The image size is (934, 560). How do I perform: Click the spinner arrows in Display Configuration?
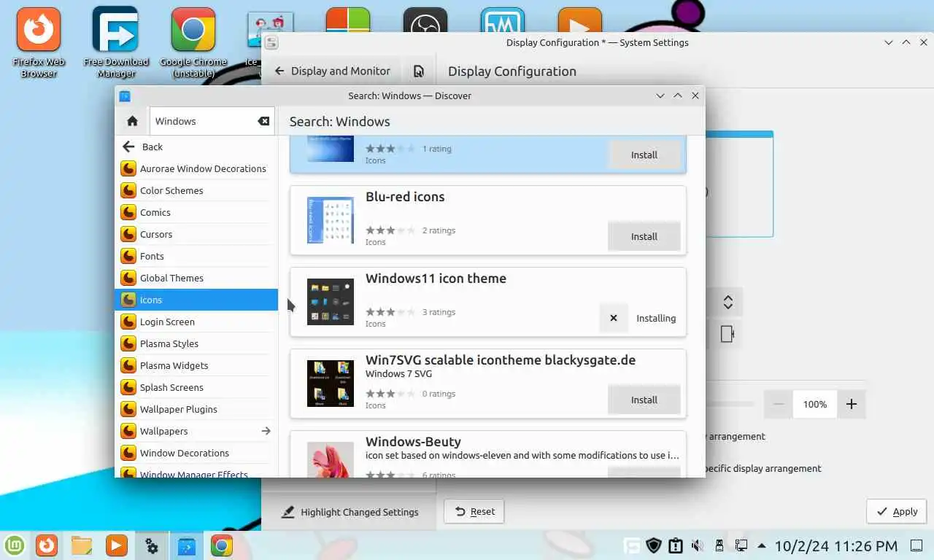coord(727,302)
